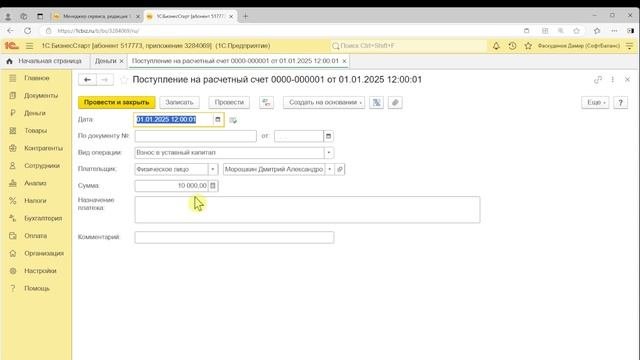
Task: Open the Помощь section in sidebar
Action: [36, 289]
